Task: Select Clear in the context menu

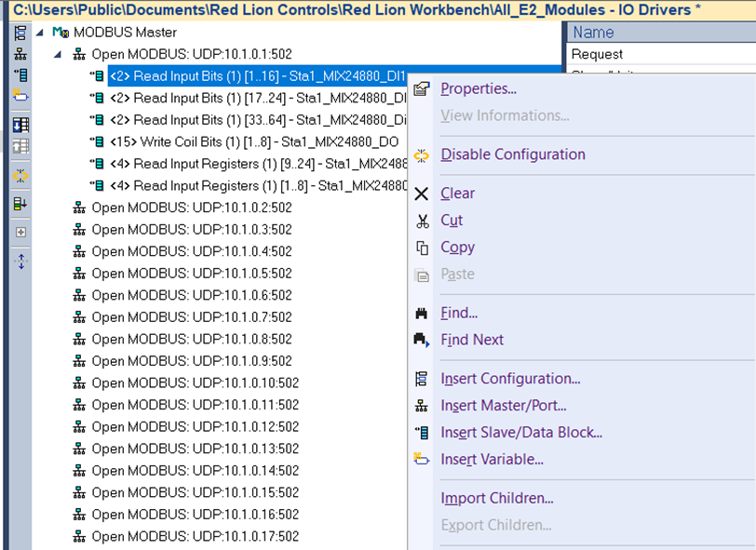Action: point(457,194)
